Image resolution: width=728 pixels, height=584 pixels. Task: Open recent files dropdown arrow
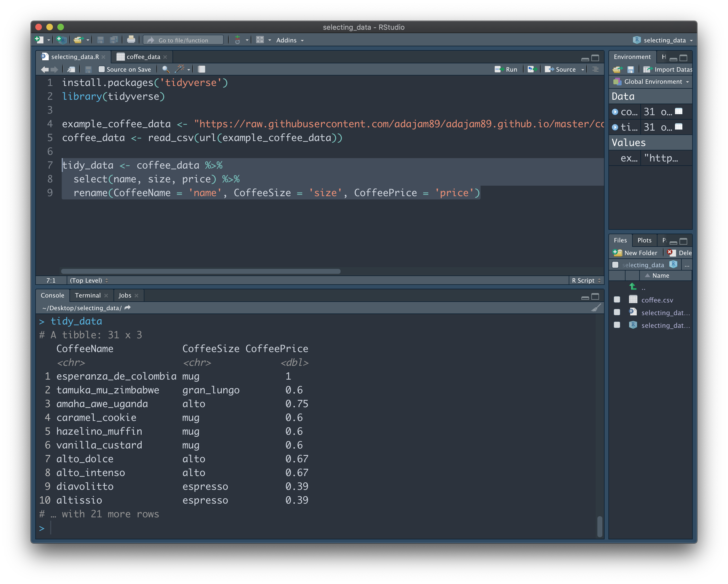88,40
